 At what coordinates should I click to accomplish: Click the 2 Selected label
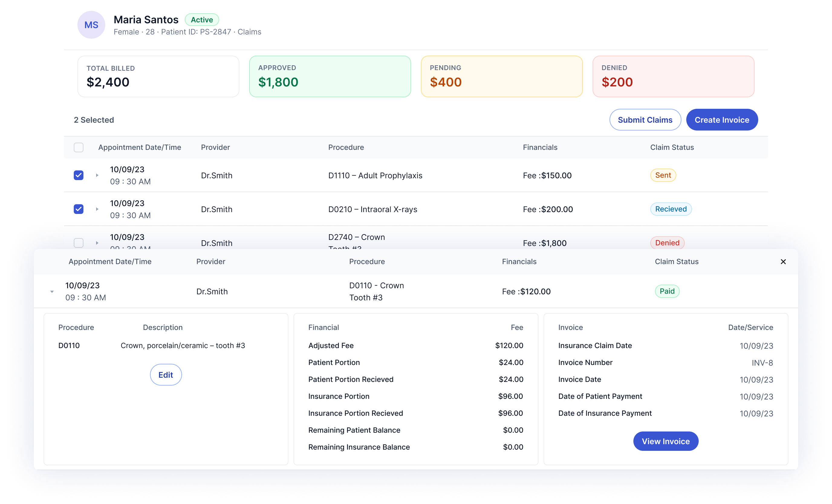[x=94, y=120]
